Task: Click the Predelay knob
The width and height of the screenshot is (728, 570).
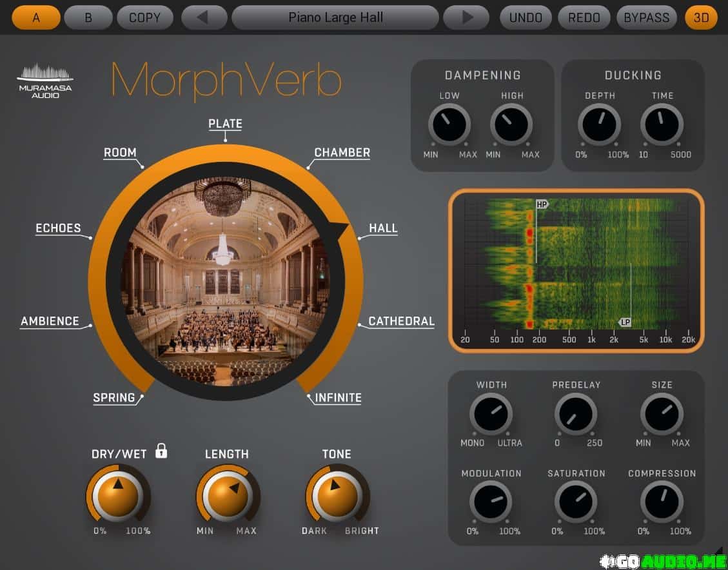Action: pos(576,414)
